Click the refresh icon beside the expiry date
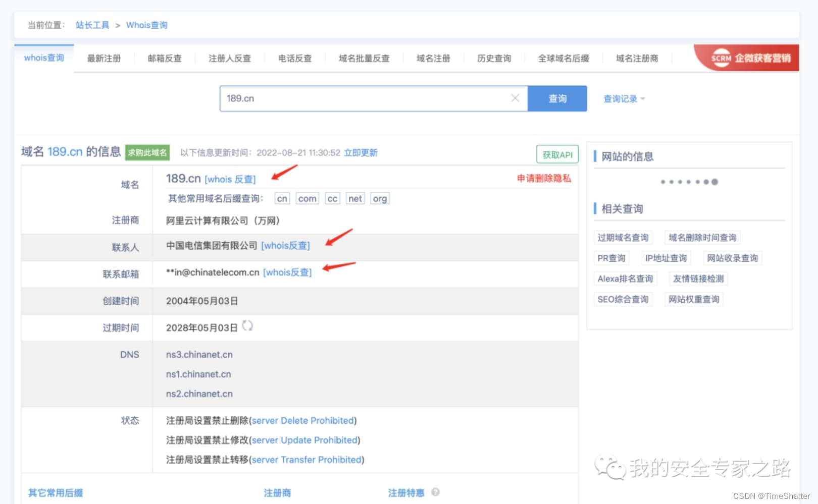 tap(247, 326)
